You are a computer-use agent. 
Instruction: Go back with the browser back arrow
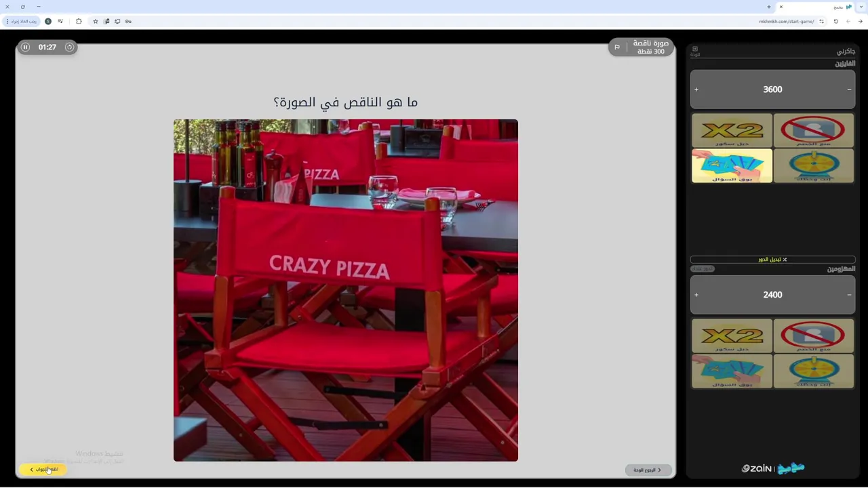(x=861, y=22)
